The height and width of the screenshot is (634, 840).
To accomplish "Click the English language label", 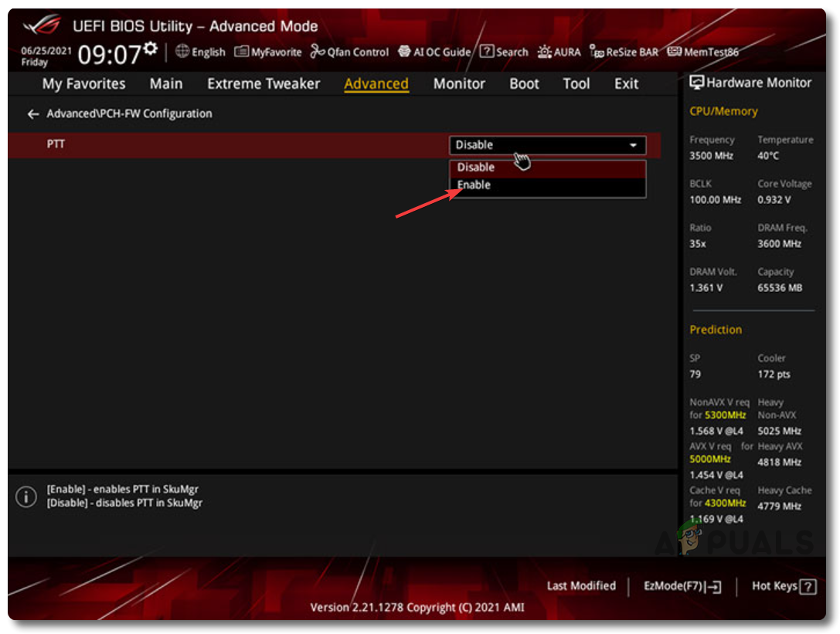I will 209,52.
